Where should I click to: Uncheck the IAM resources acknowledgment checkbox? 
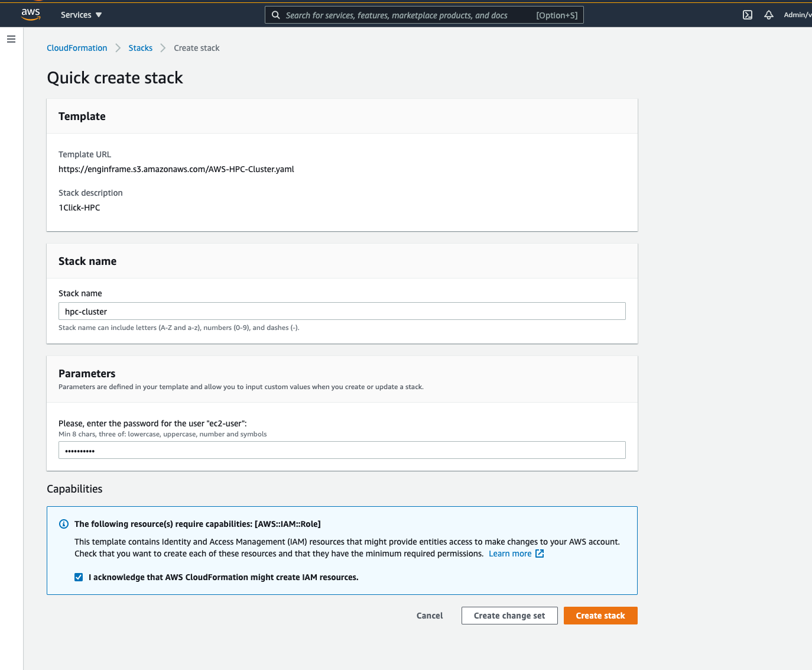tap(79, 577)
